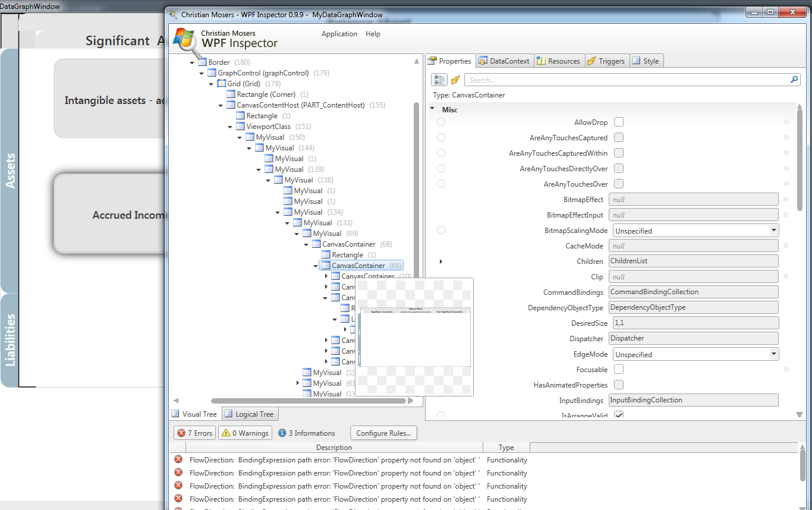This screenshot has width=812, height=510.
Task: Switch to the Resources tab
Action: pyautogui.click(x=559, y=61)
